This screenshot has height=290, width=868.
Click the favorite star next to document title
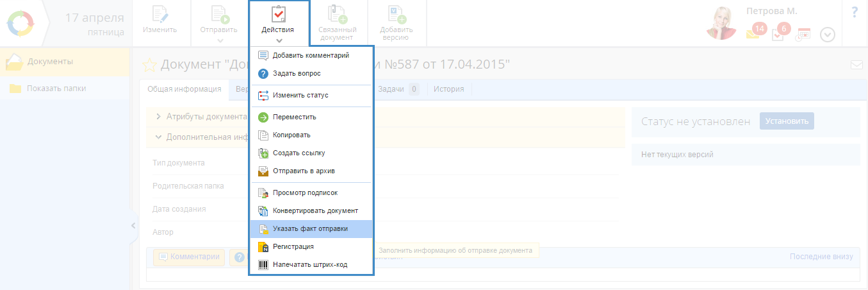[149, 65]
